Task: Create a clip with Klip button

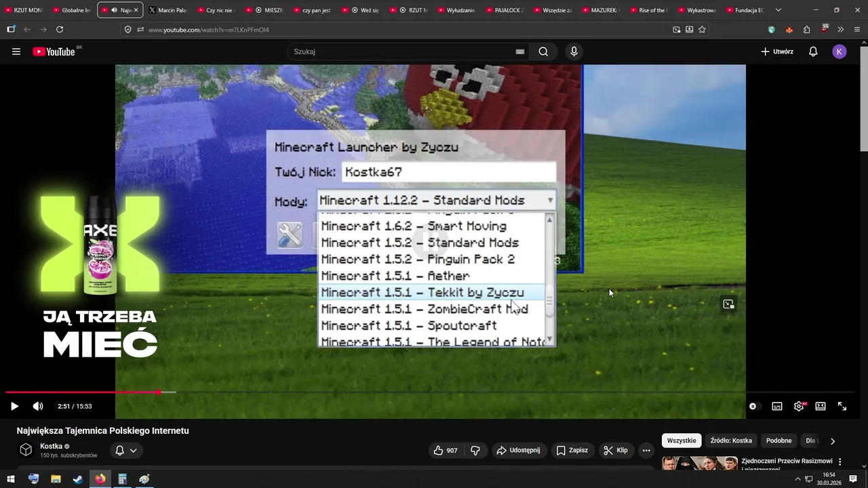Action: pyautogui.click(x=615, y=450)
